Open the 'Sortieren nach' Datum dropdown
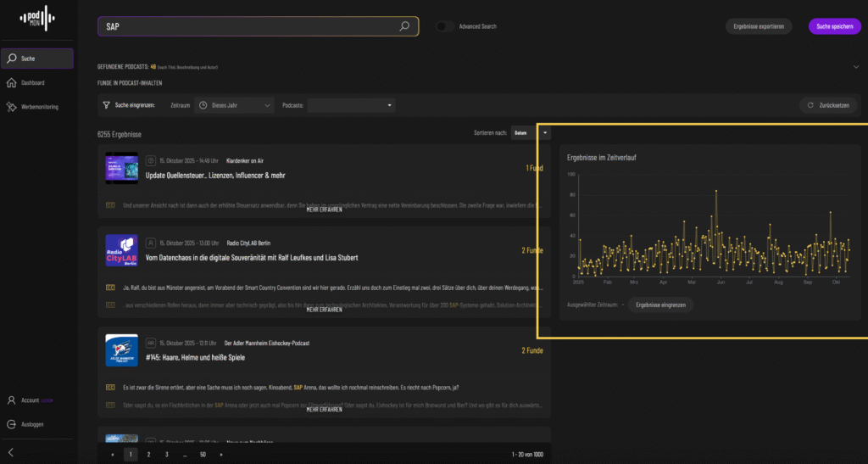The image size is (868, 464). pos(531,133)
